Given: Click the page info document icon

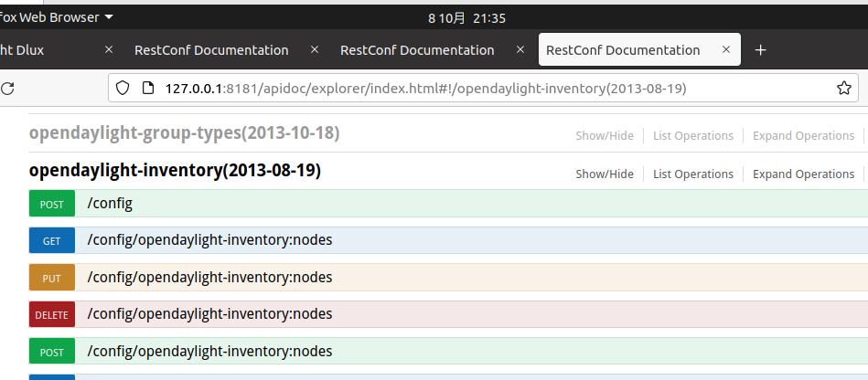Looking at the screenshot, I should point(146,89).
